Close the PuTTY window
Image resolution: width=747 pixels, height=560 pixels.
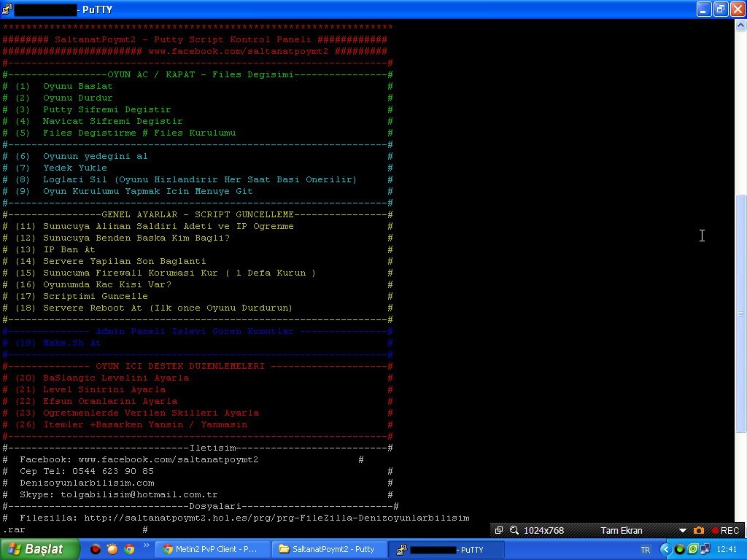pos(738,9)
